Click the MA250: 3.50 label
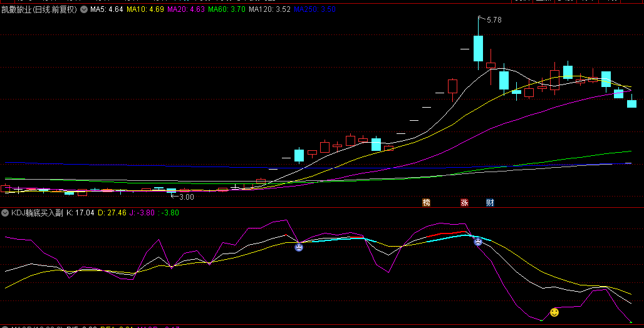Image resolution: width=644 pixels, height=328 pixels. tap(314, 9)
